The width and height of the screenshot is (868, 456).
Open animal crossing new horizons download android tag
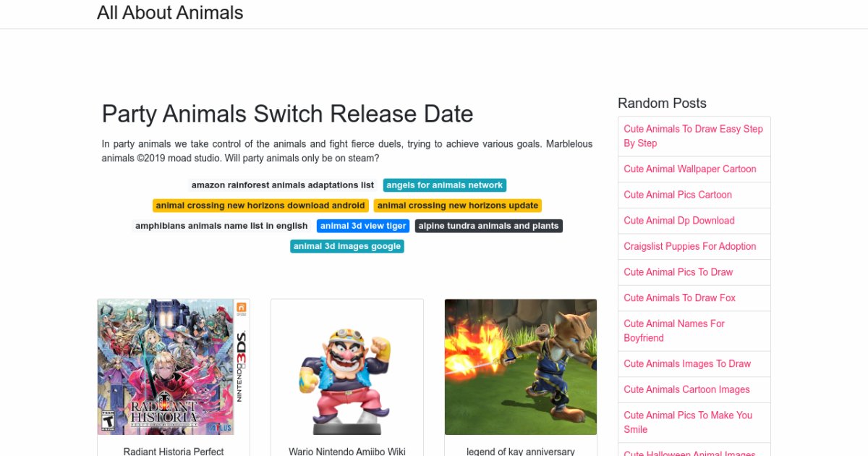(x=260, y=206)
